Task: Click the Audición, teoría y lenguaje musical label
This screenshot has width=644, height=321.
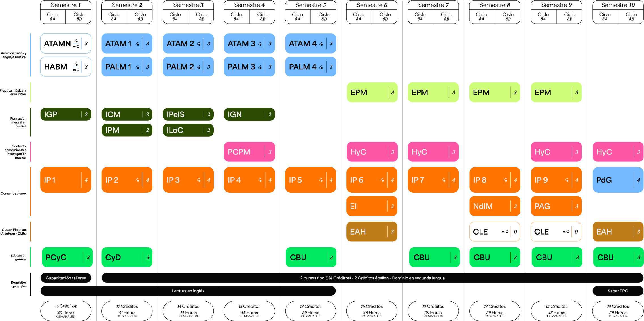Action: click(x=14, y=55)
